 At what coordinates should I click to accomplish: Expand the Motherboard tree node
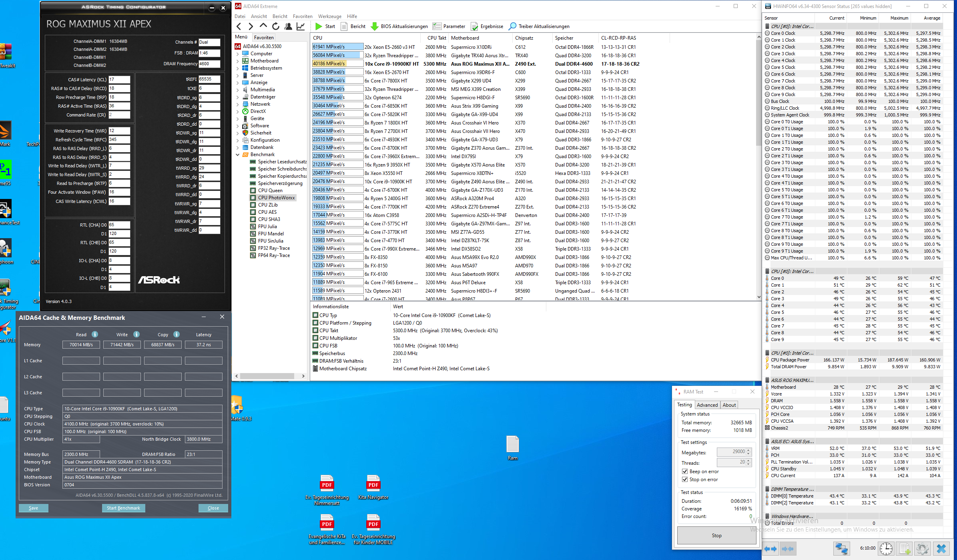click(x=238, y=61)
